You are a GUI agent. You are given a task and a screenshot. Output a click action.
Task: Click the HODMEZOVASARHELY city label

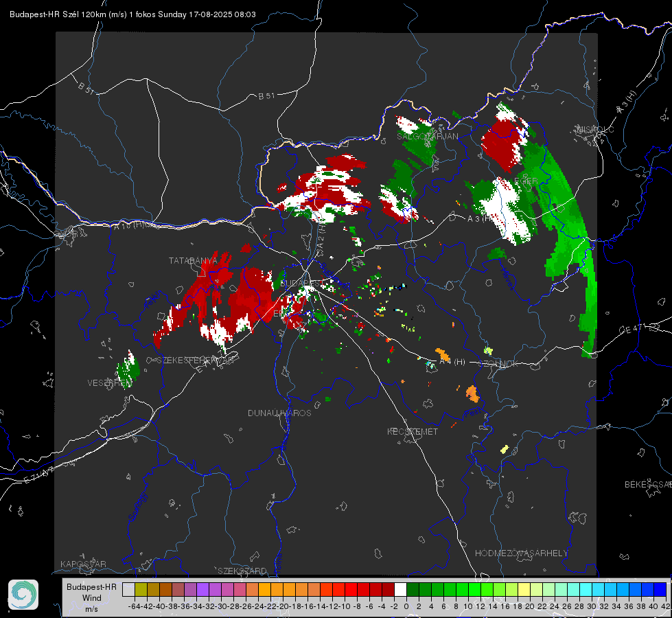coord(521,553)
